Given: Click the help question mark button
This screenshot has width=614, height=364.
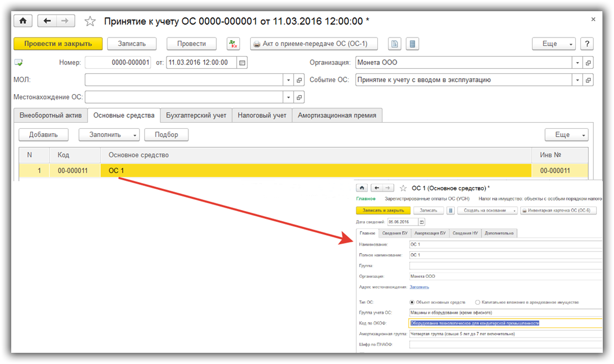Looking at the screenshot, I should tap(587, 44).
